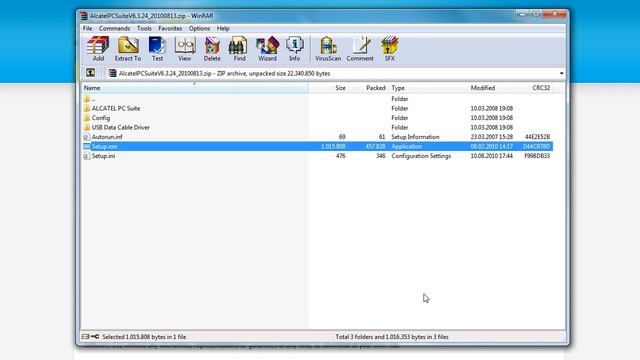Select the Setup.exe file name
Viewport: 640px width, 360px height.
[x=104, y=146]
